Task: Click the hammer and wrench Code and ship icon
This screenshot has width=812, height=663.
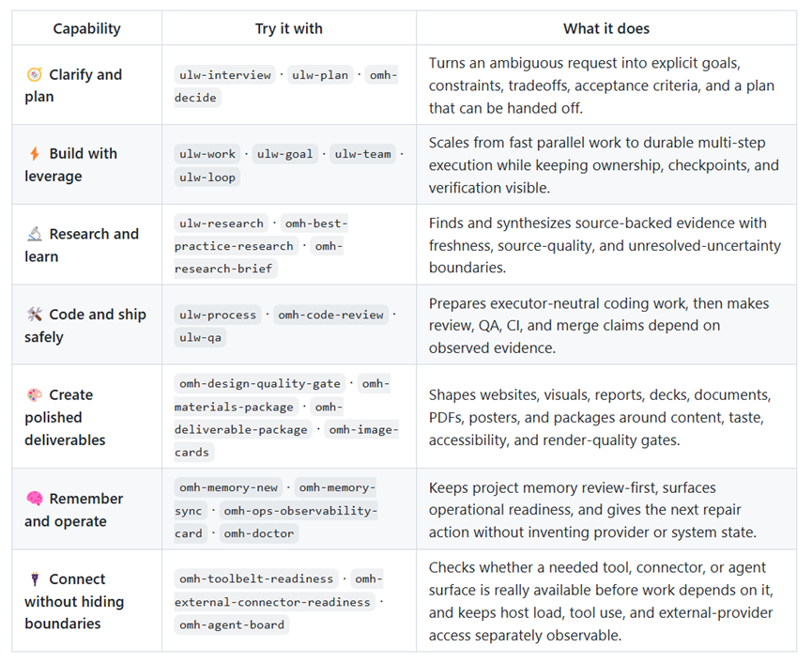Action: pos(35,314)
